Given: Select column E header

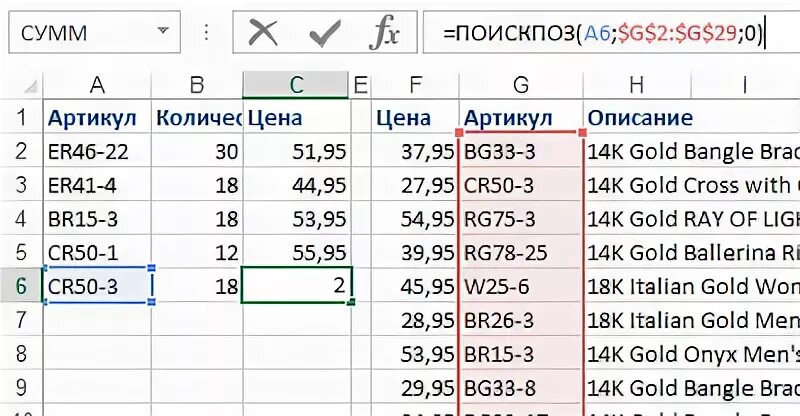Looking at the screenshot, I should coord(360,85).
